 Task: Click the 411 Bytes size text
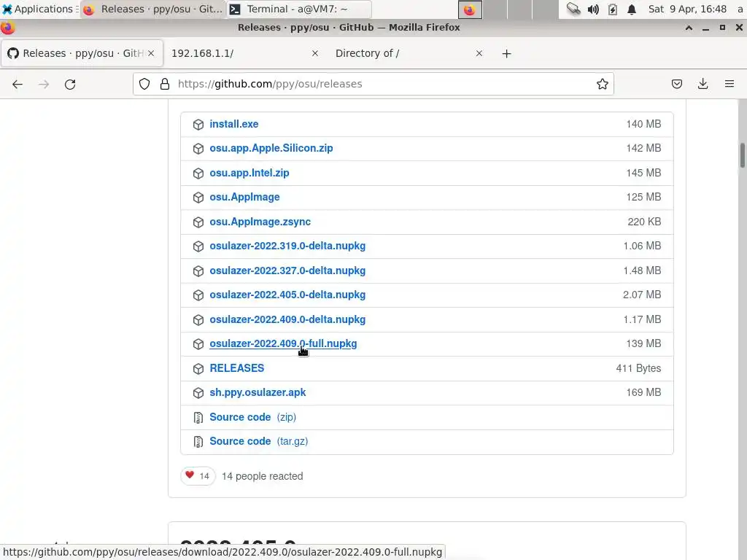pos(638,368)
